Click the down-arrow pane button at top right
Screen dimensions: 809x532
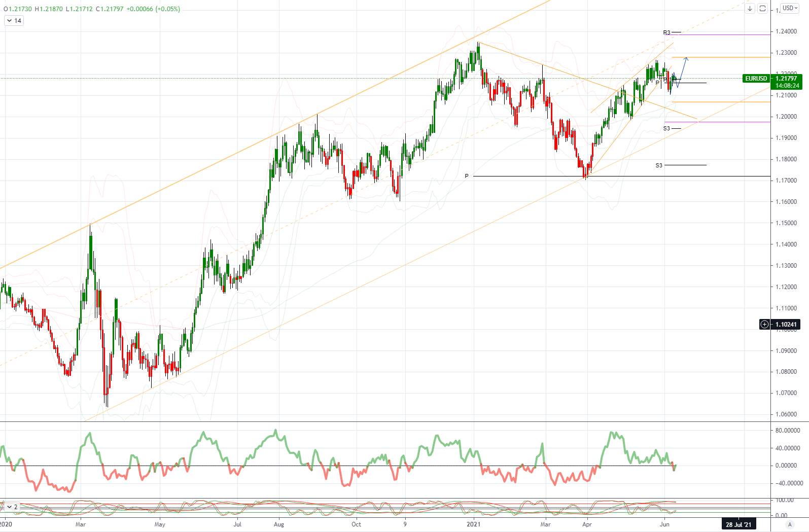point(750,9)
